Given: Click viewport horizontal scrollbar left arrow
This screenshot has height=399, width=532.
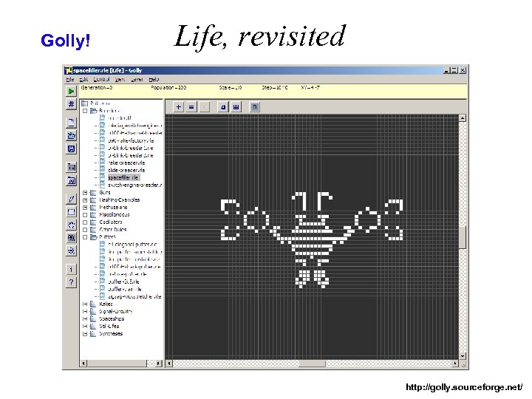Looking at the screenshot, I should (169, 364).
